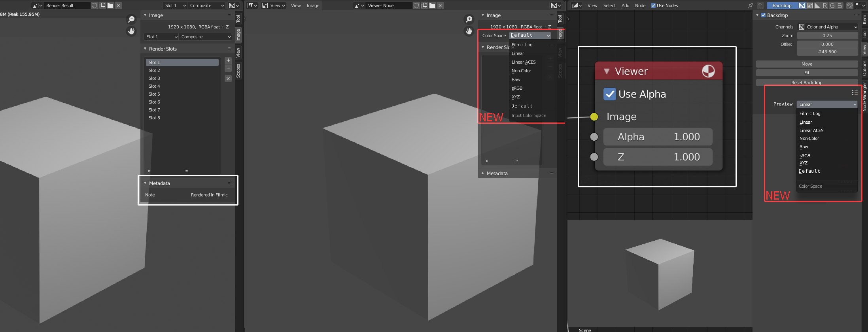Show only G channel in backdrop

click(832, 6)
